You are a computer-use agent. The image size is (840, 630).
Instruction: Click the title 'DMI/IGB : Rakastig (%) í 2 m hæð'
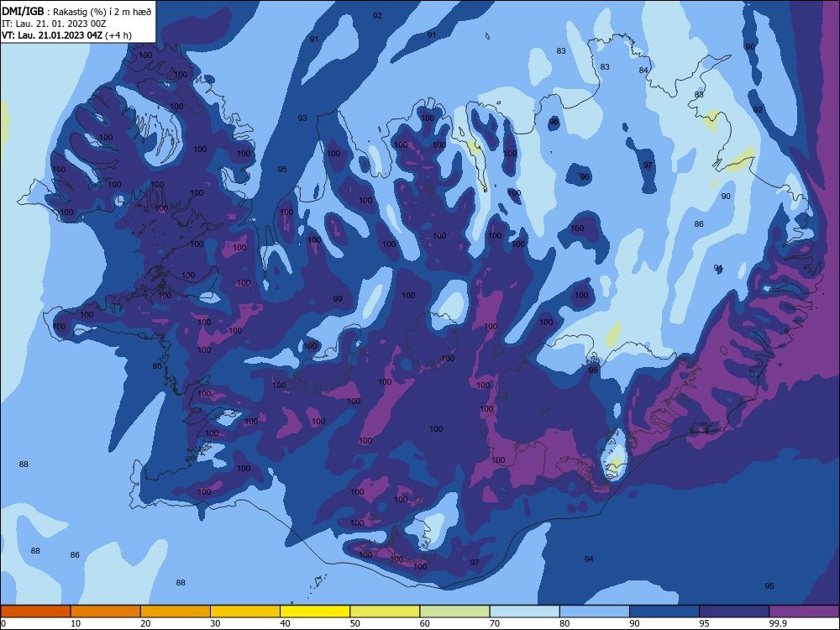pos(76,12)
